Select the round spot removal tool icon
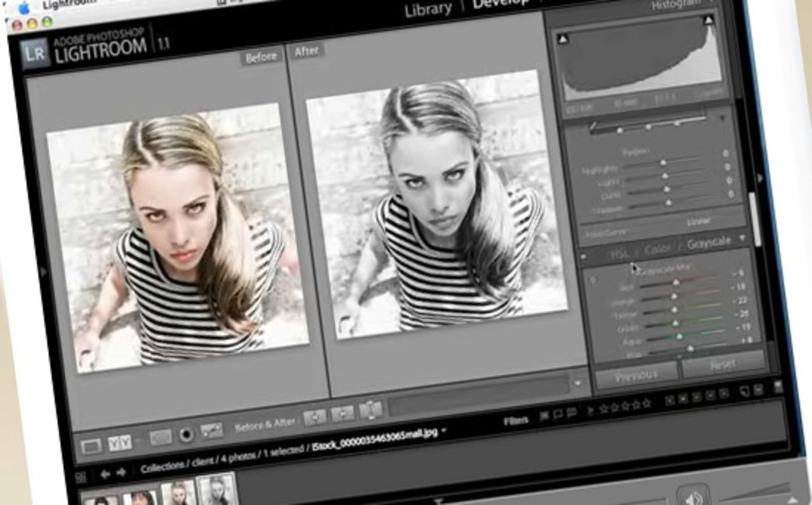Screen dimensions: 812x505 pyautogui.click(x=186, y=435)
